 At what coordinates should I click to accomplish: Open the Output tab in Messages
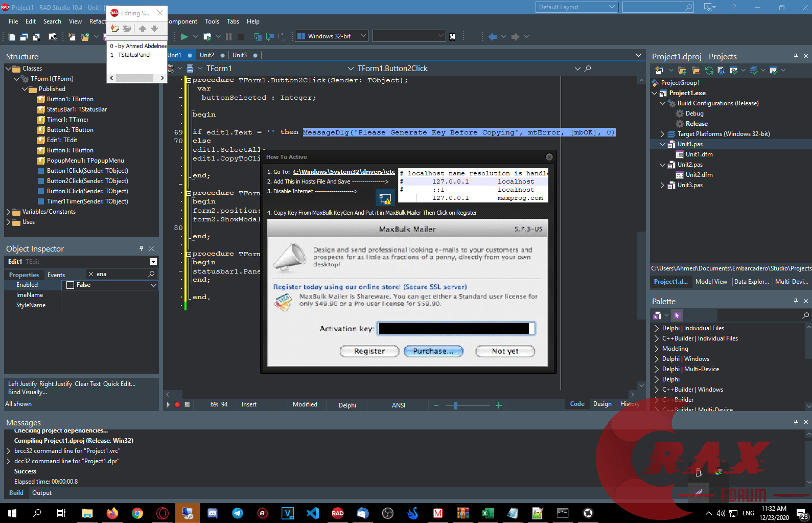(42, 493)
